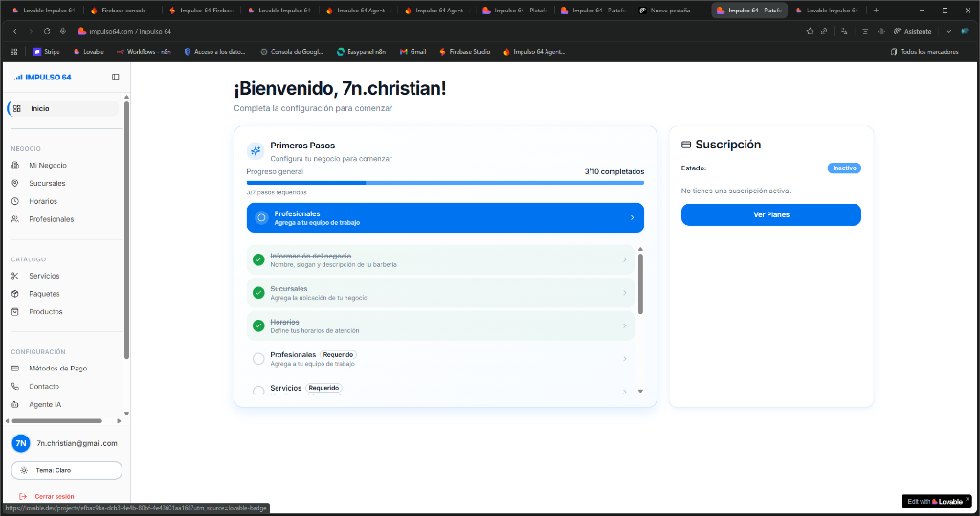Toggle the Tema: Claro theme switch
Image resolution: width=980 pixels, height=516 pixels.
click(67, 470)
